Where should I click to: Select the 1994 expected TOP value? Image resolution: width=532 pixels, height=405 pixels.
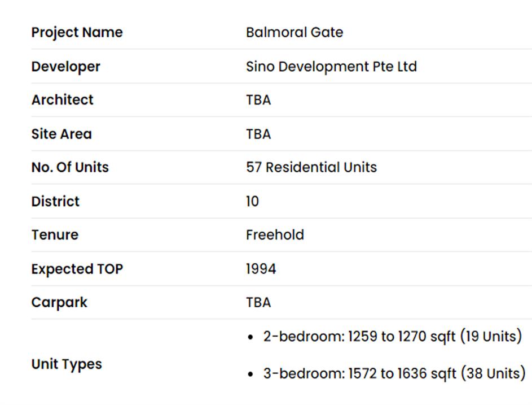(x=261, y=269)
